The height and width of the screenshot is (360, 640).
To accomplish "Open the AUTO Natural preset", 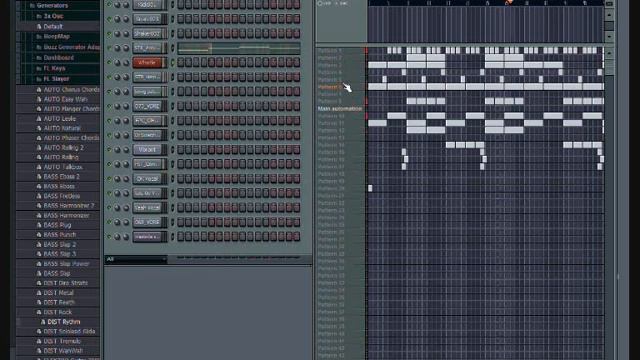I will click(62, 128).
